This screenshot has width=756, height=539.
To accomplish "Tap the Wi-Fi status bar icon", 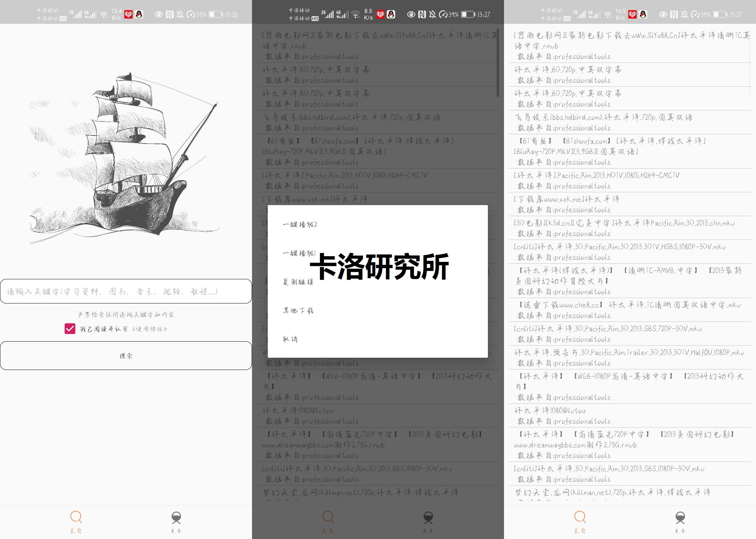I will point(104,14).
